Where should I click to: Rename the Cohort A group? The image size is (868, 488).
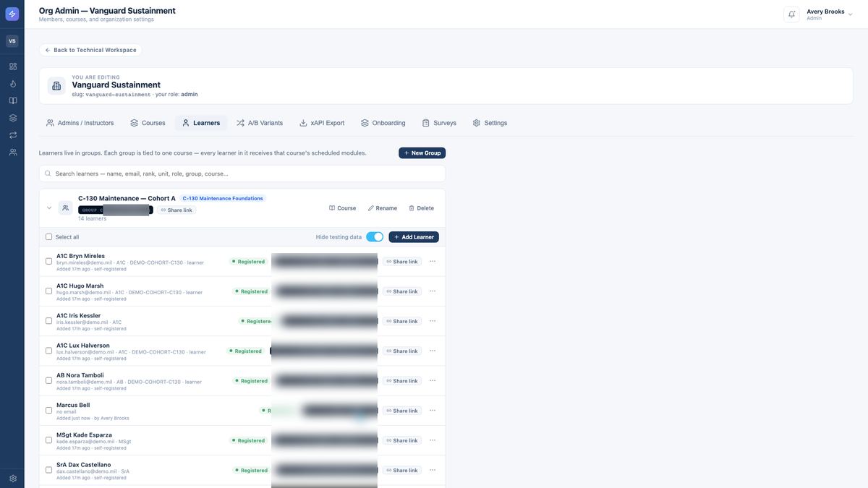pyautogui.click(x=383, y=208)
